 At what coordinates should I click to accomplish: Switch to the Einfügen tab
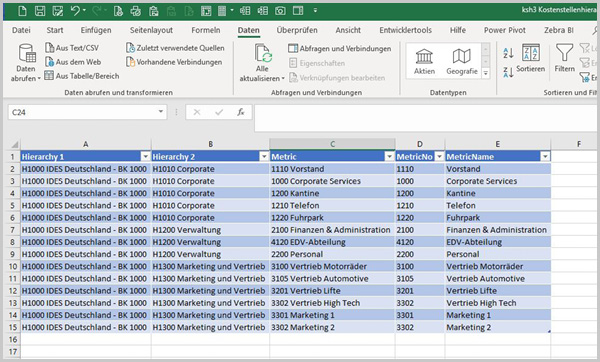tap(96, 30)
